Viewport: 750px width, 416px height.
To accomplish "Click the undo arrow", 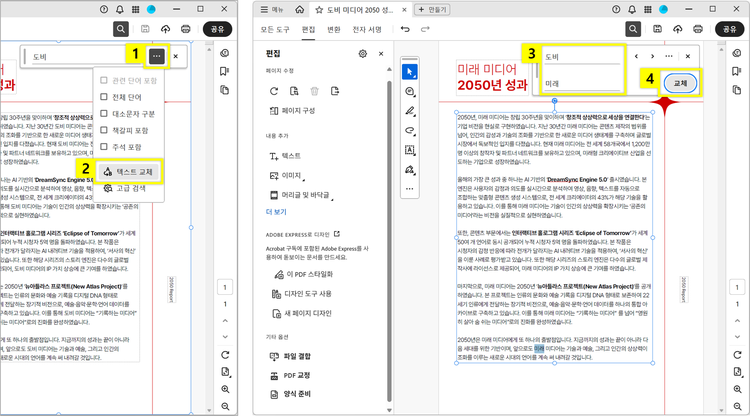I will point(405,30).
